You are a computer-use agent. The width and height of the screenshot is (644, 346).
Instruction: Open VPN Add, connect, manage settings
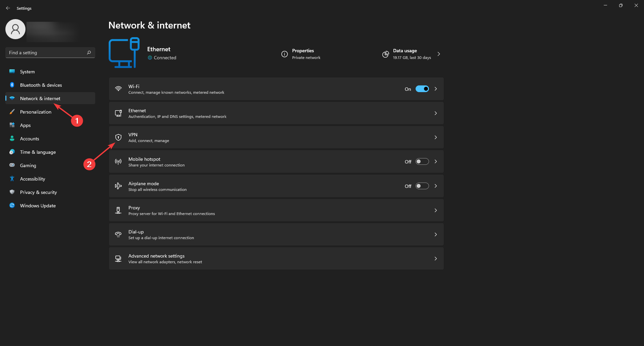coord(276,137)
